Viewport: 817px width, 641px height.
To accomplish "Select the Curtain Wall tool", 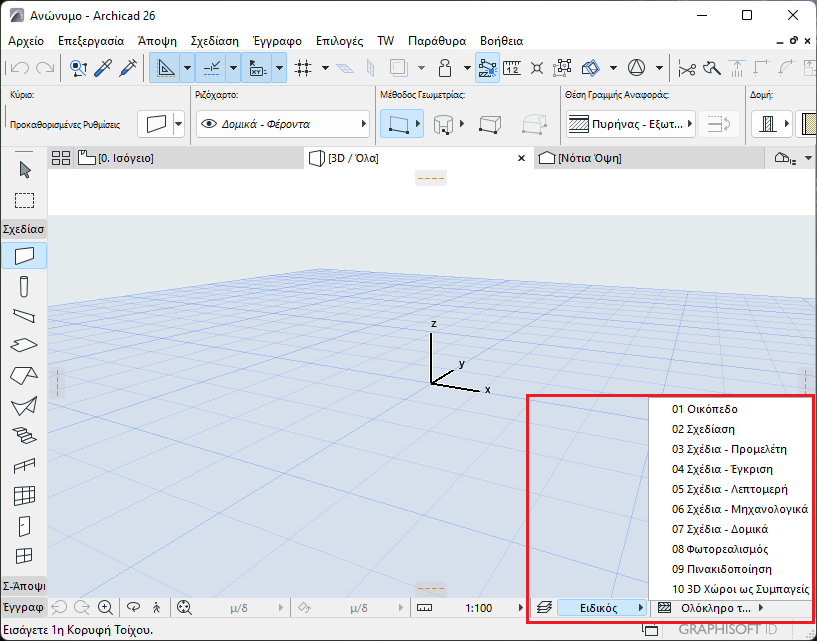I will (25, 495).
